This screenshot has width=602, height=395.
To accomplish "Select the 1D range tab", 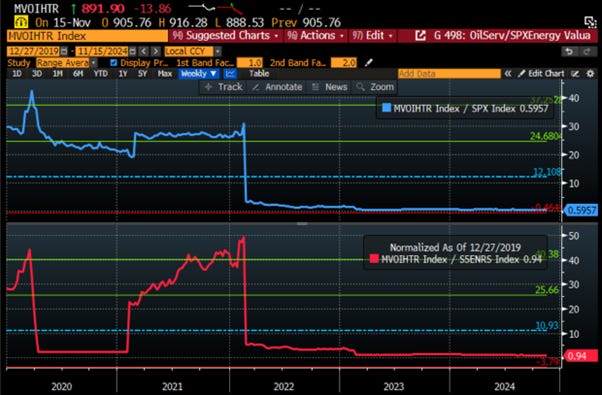I will tap(17, 74).
